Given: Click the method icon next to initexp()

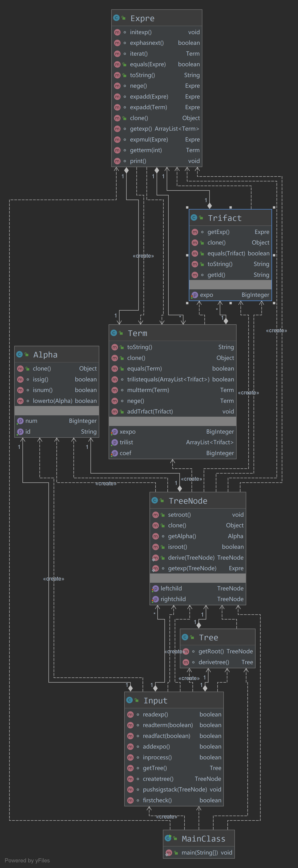Looking at the screenshot, I should tap(117, 32).
